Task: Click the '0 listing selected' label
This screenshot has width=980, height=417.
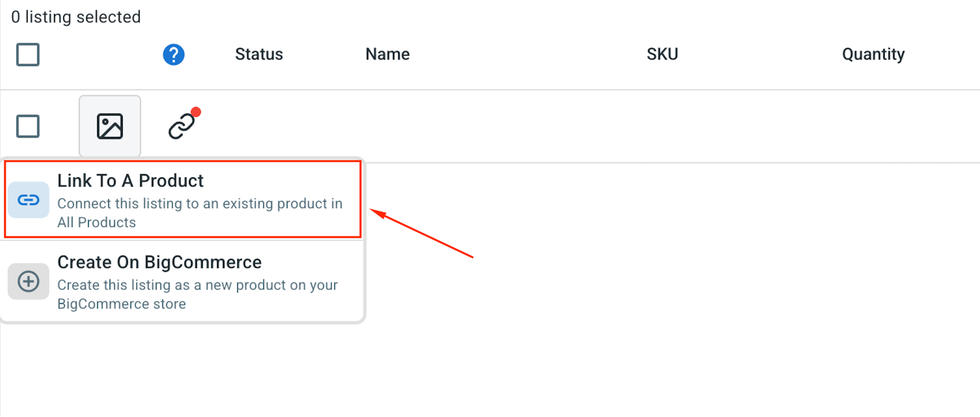Action: click(x=76, y=17)
